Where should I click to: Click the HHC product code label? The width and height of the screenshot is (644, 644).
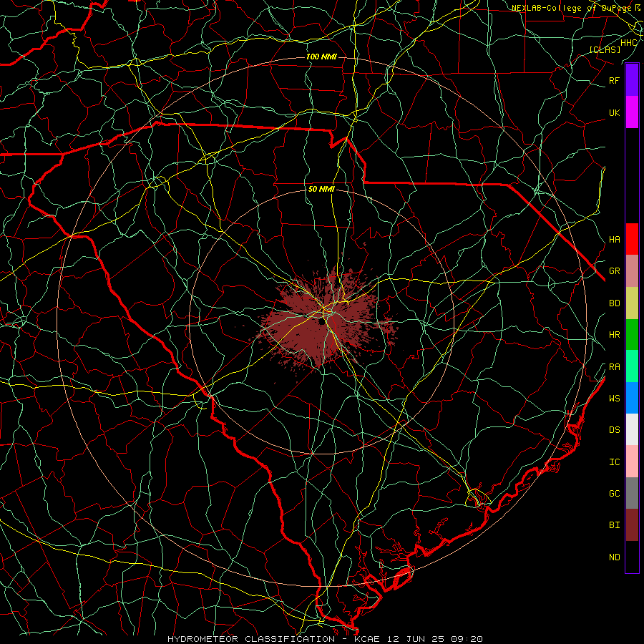point(629,43)
